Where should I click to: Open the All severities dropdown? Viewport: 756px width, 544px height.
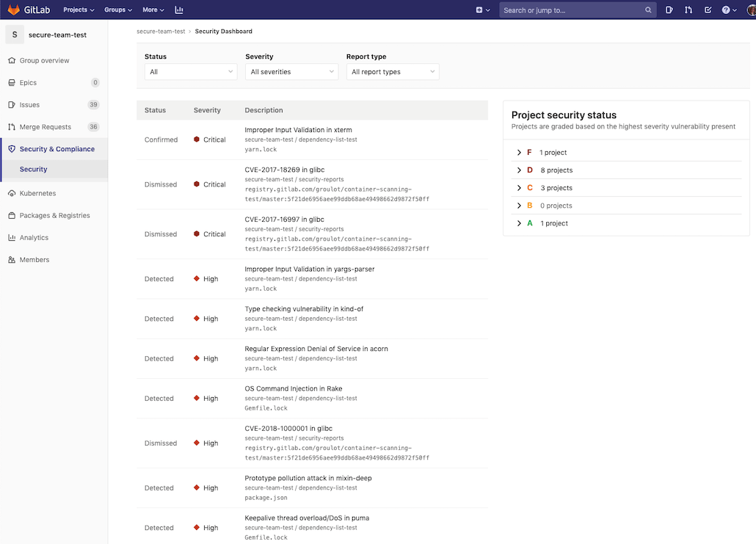pos(291,72)
